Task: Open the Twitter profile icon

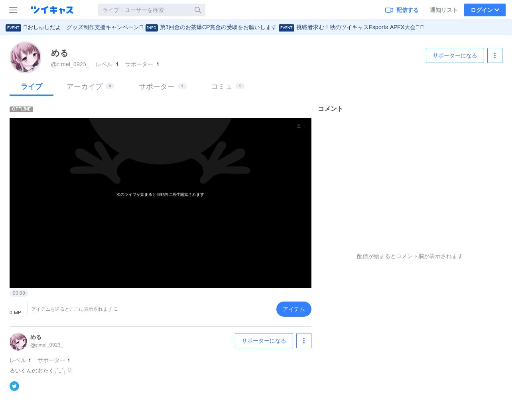Action: tap(14, 386)
